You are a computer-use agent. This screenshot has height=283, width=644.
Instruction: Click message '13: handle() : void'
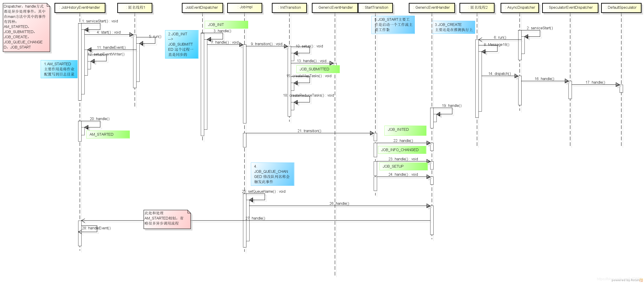coord(311,61)
